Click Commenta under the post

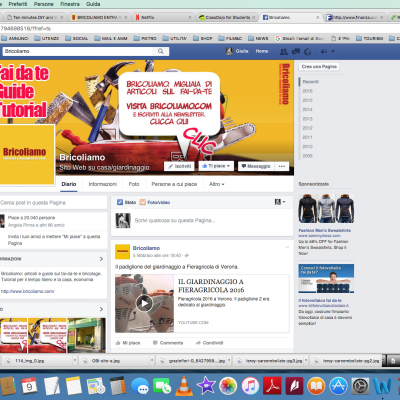pos(168,343)
